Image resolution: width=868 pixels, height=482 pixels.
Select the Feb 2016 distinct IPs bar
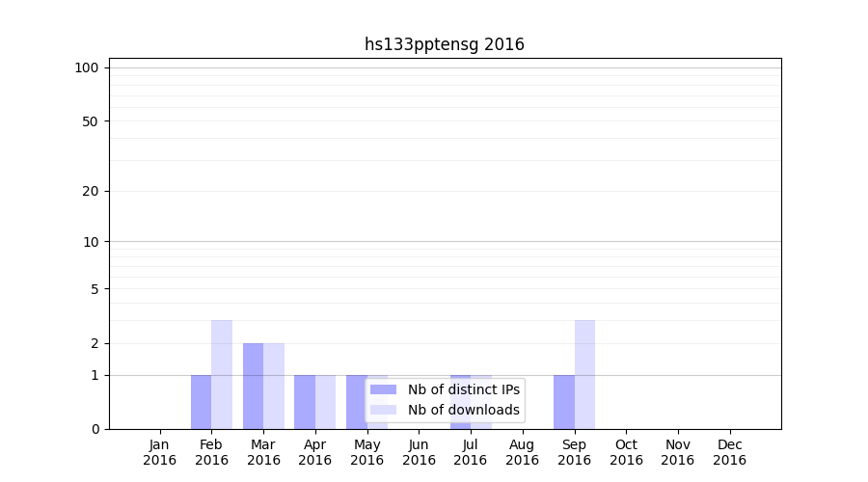(x=201, y=402)
